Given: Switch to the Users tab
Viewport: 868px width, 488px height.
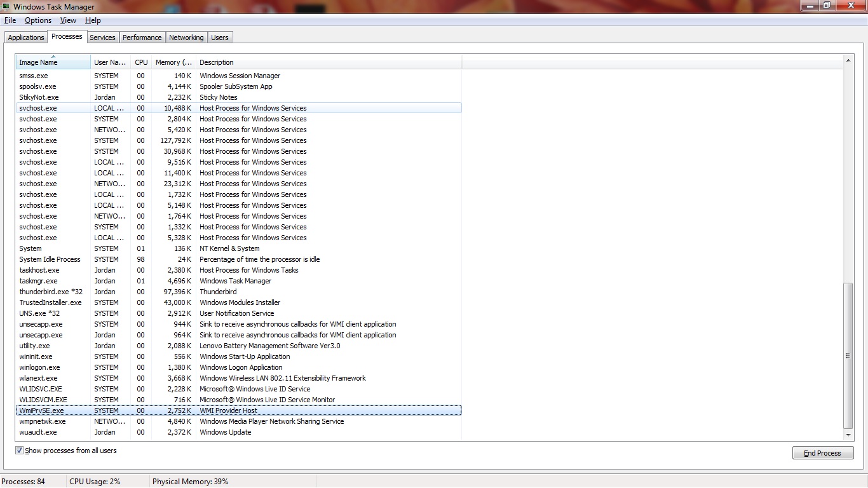Looking at the screenshot, I should pyautogui.click(x=220, y=37).
